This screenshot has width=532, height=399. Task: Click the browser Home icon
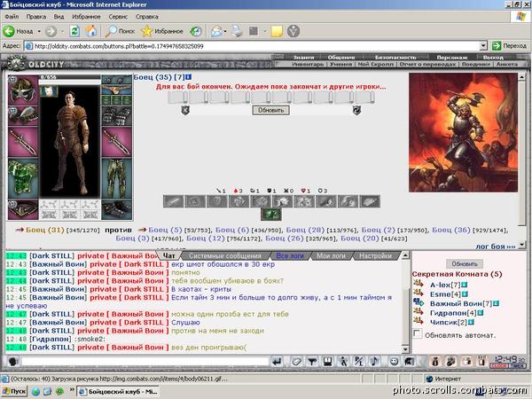coord(90,31)
